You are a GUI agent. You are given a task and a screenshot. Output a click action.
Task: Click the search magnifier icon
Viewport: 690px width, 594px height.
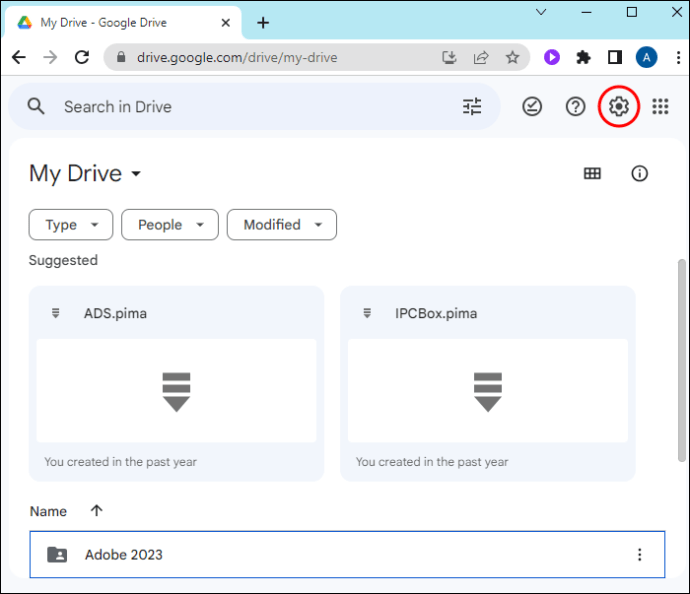click(x=36, y=106)
